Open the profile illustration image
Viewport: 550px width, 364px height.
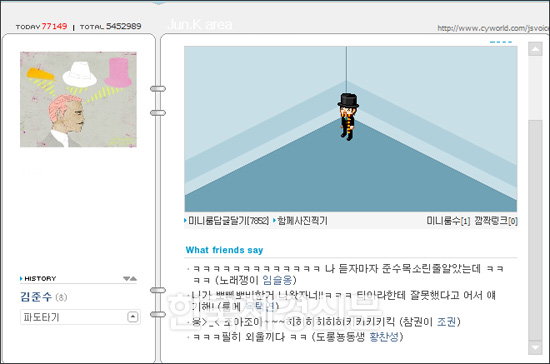(78, 100)
